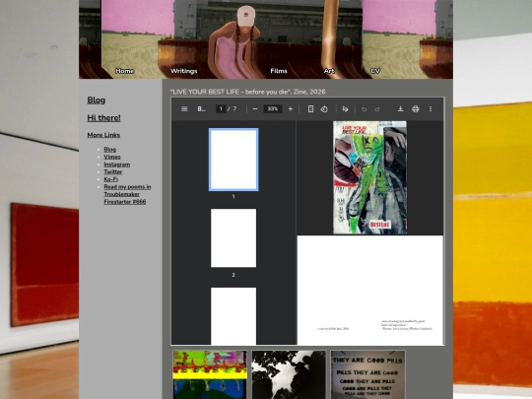Open Read my poems in Troublemaker Firestarter link
The height and width of the screenshot is (399, 532).
[x=127, y=194]
